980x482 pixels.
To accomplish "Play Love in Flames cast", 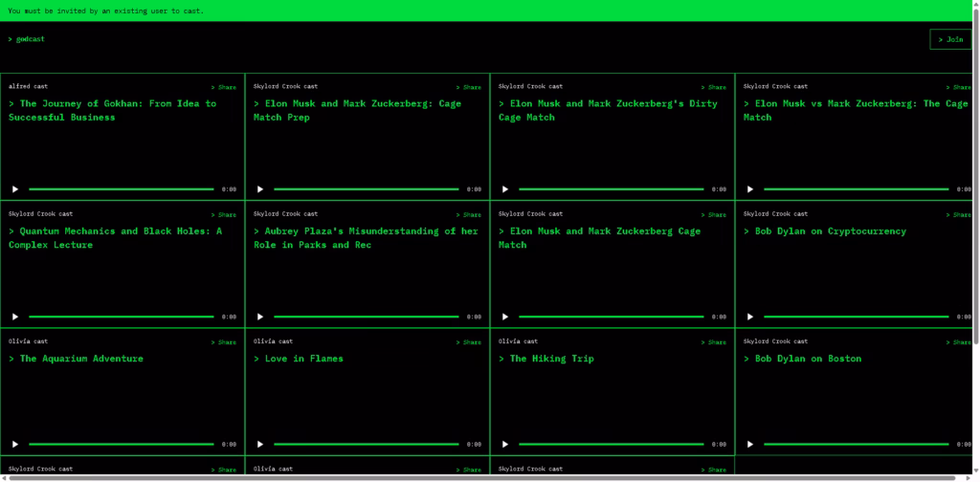I will click(260, 444).
